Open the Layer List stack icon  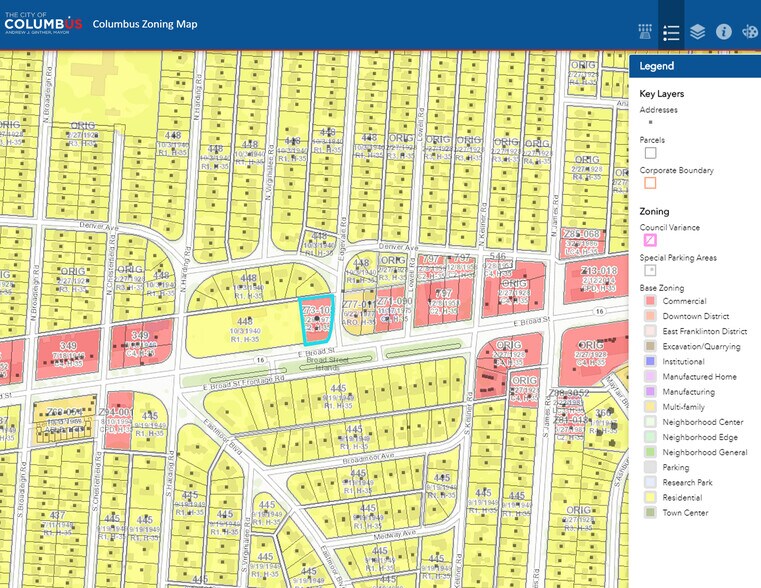pos(697,32)
